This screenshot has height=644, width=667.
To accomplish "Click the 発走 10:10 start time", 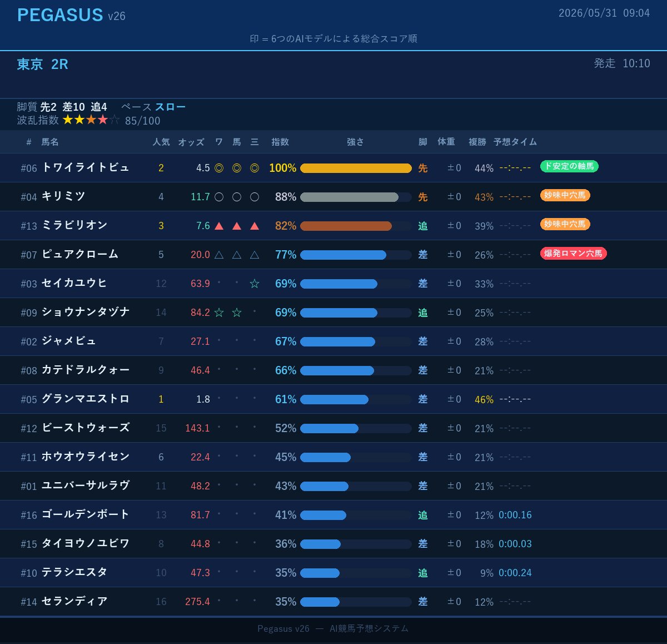I will tap(622, 63).
